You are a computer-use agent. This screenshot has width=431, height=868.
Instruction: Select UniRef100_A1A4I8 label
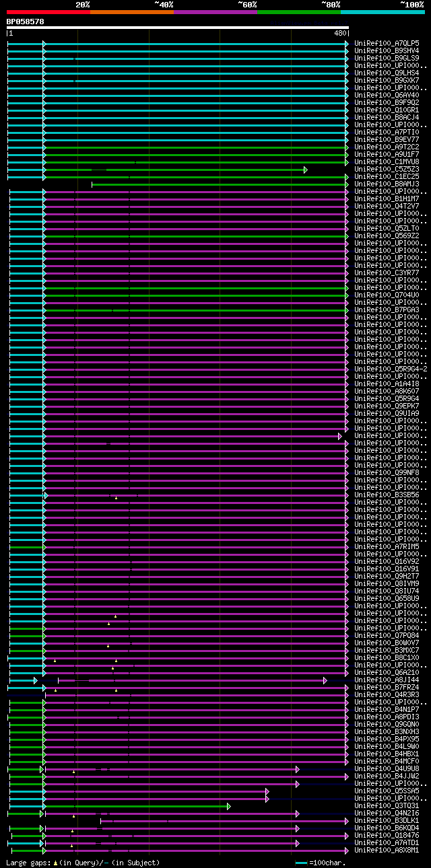tap(387, 384)
